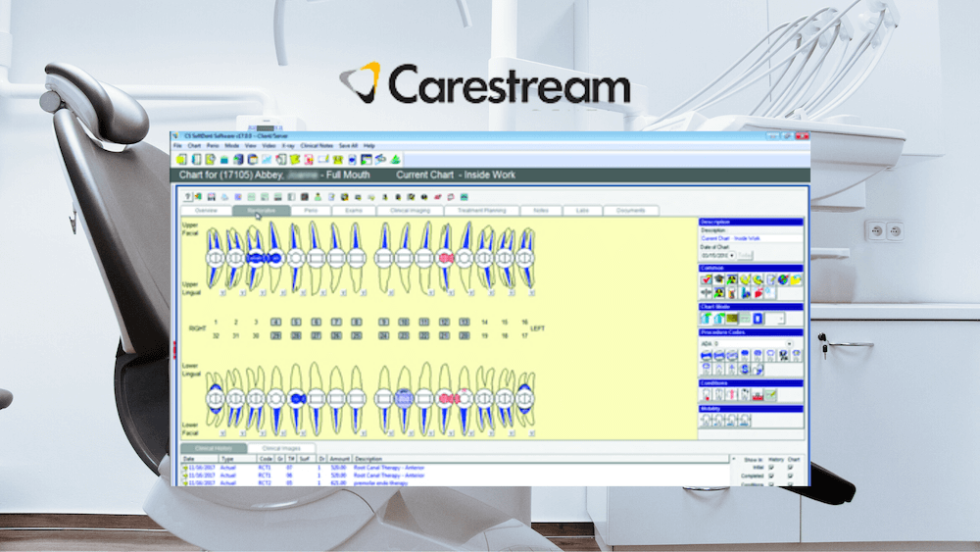
Task: Toggle Initial History checkbox
Action: (x=771, y=467)
